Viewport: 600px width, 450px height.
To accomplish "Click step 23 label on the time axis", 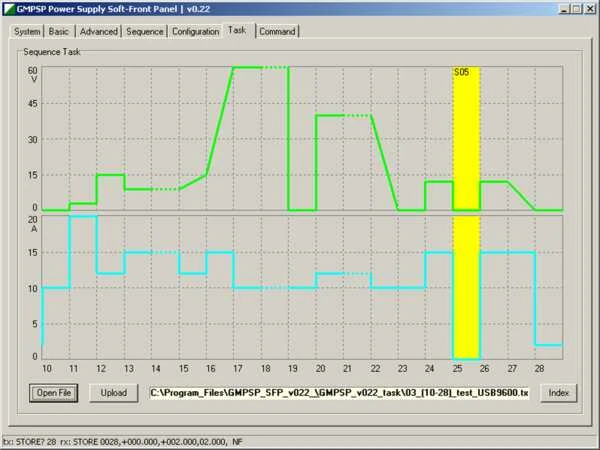I will tap(402, 368).
